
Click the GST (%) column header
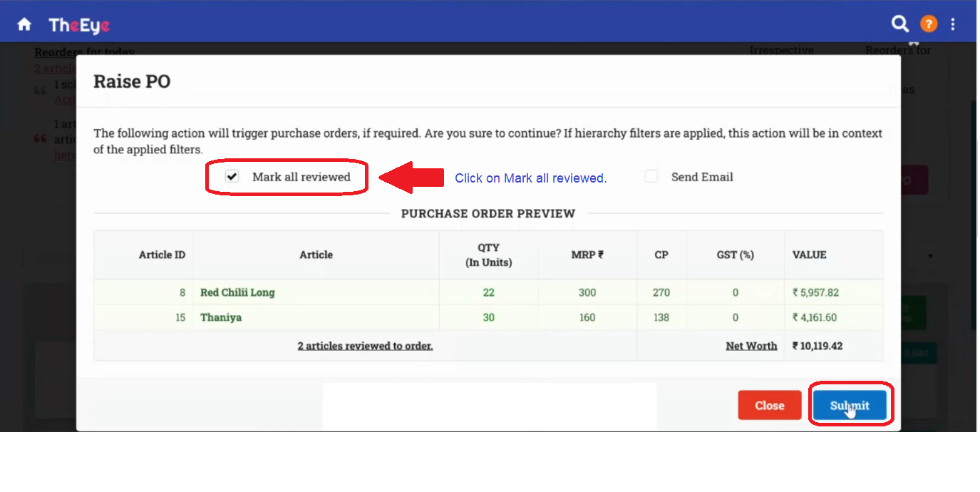pyautogui.click(x=736, y=255)
